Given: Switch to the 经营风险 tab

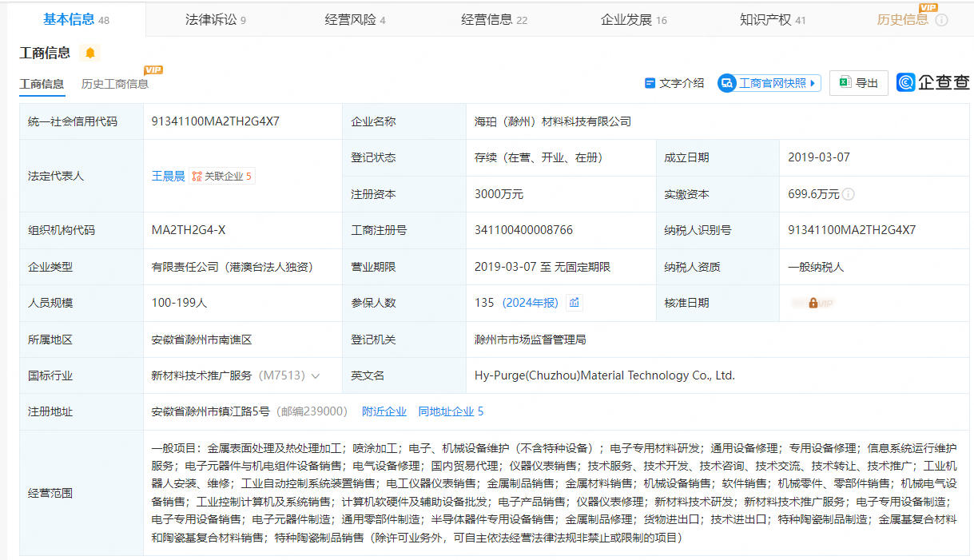Looking at the screenshot, I should pyautogui.click(x=355, y=20).
